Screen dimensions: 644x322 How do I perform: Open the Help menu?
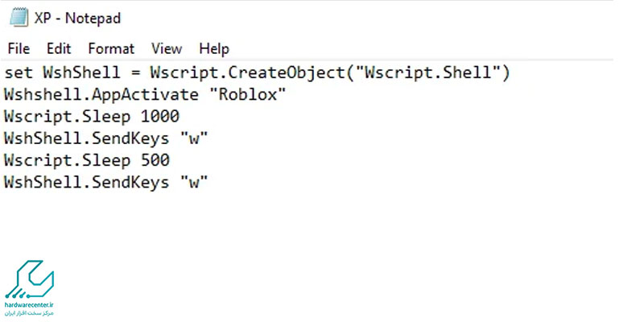pos(214,49)
